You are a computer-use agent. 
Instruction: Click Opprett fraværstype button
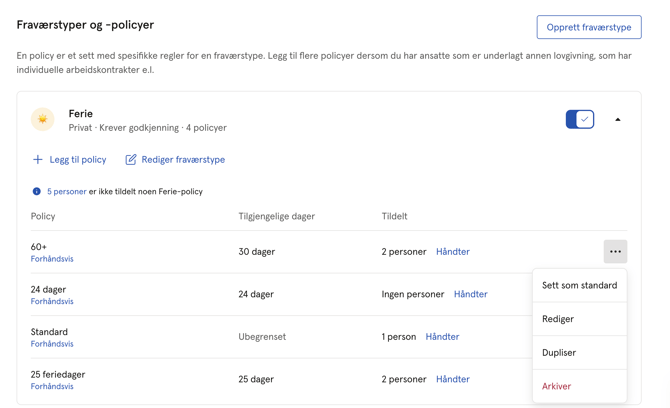589,27
